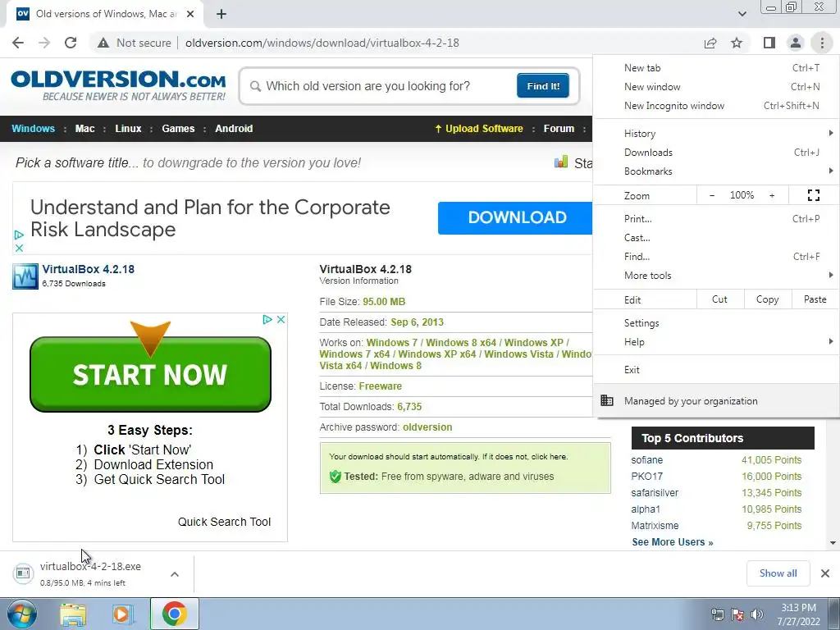Click Copy in the Edit row

(768, 299)
